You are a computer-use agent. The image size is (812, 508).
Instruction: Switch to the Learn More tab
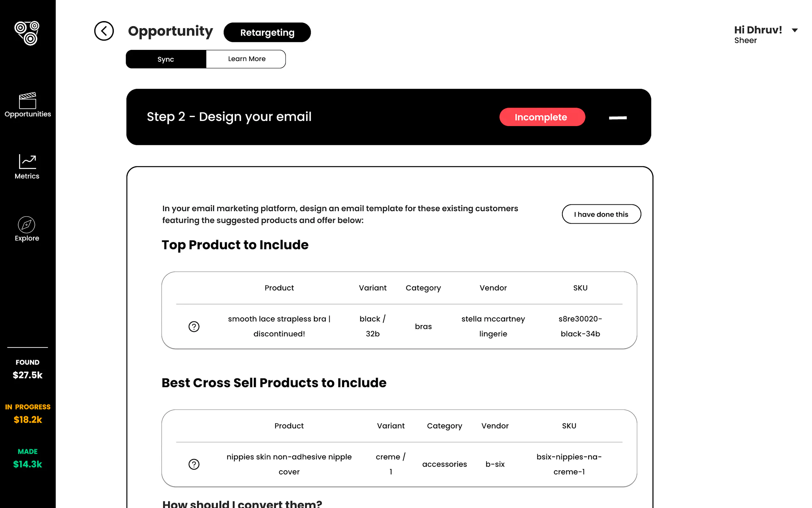[246, 59]
